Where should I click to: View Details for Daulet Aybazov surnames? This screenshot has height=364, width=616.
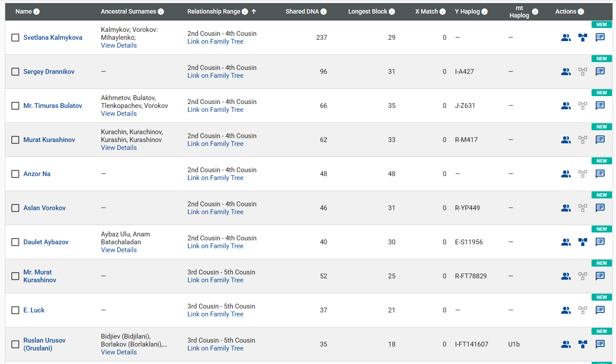pyautogui.click(x=119, y=250)
